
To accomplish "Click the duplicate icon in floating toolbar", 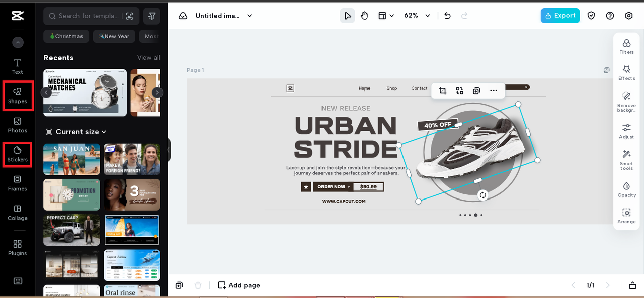I will 476,91.
